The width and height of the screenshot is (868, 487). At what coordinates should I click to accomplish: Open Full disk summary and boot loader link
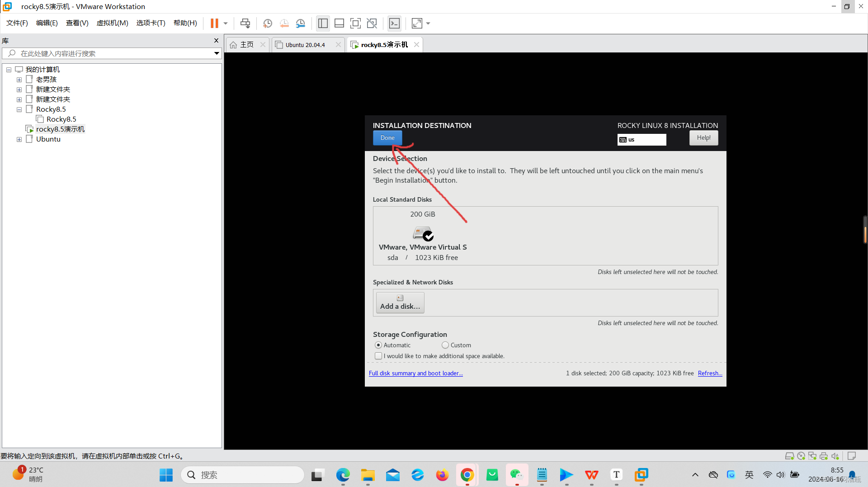coord(415,373)
